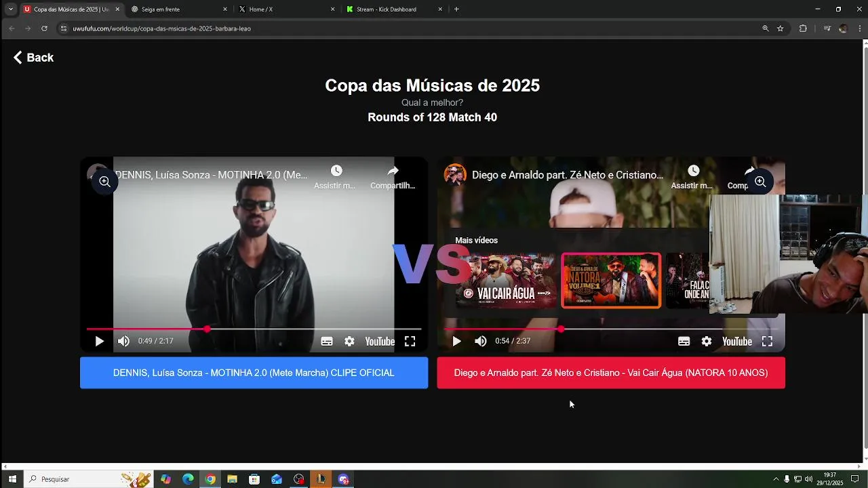This screenshot has width=868, height=488.
Task: Vote for DENNIS, Luísa Sonza - MOTINHA 2.0
Action: click(x=254, y=373)
